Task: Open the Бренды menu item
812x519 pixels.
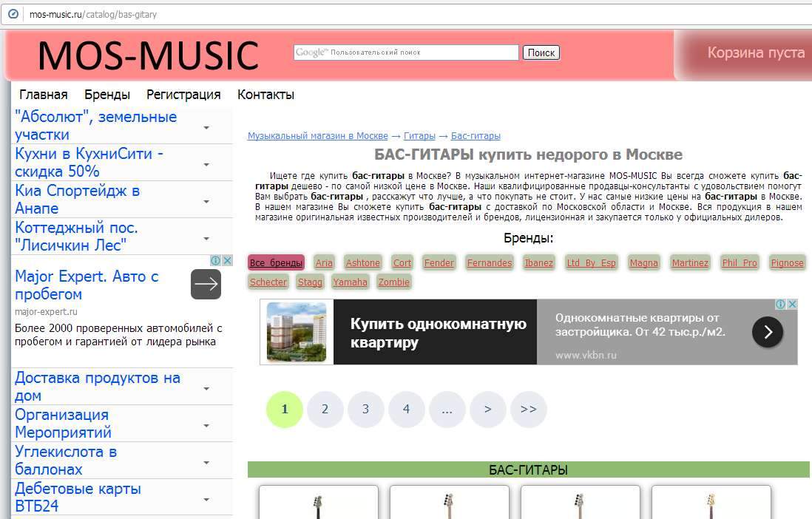Action: click(x=107, y=95)
